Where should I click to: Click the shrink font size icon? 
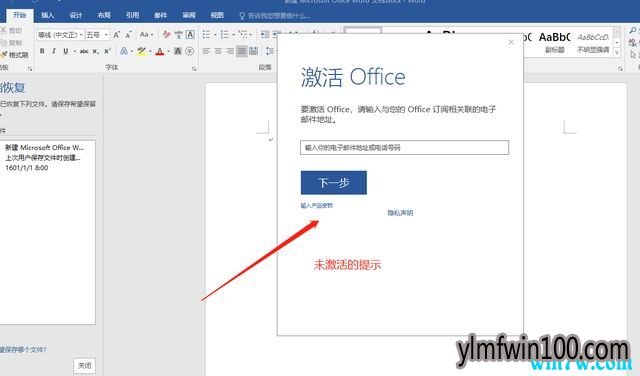(x=128, y=35)
